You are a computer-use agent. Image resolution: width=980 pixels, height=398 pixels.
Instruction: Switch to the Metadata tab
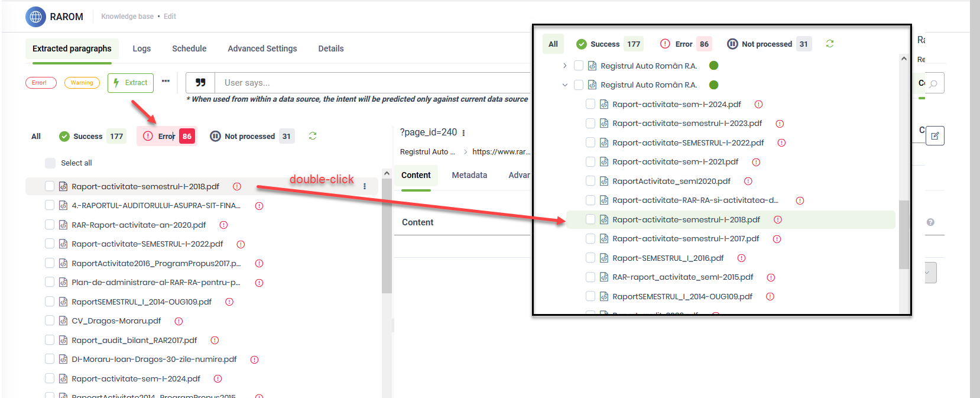(x=469, y=175)
